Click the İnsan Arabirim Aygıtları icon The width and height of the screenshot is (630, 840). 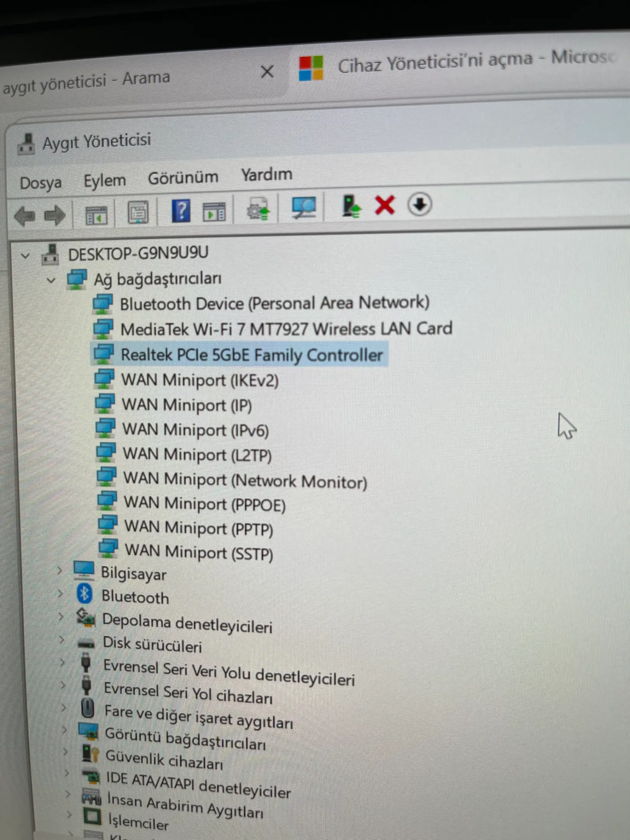(92, 796)
